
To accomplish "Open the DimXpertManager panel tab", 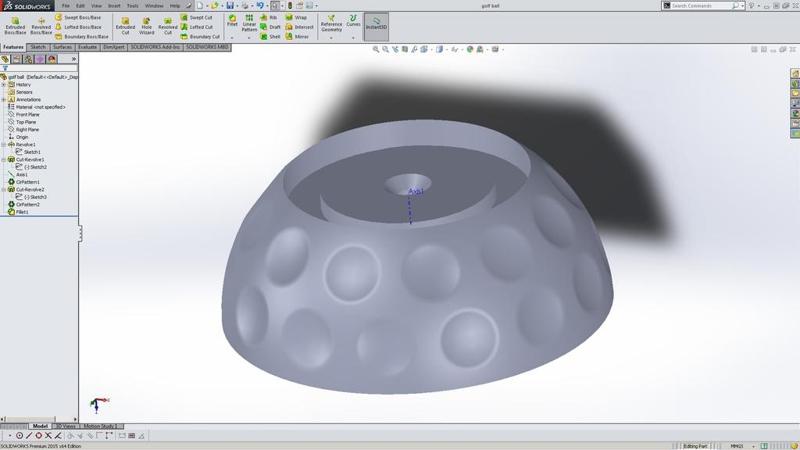I will tap(40, 59).
